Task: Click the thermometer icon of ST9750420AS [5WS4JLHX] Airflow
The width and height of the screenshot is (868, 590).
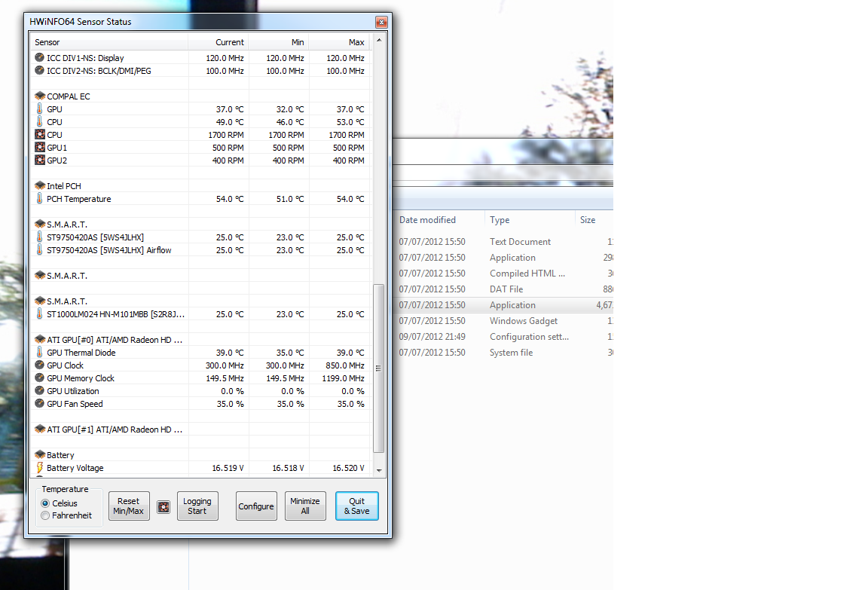Action: [x=39, y=249]
